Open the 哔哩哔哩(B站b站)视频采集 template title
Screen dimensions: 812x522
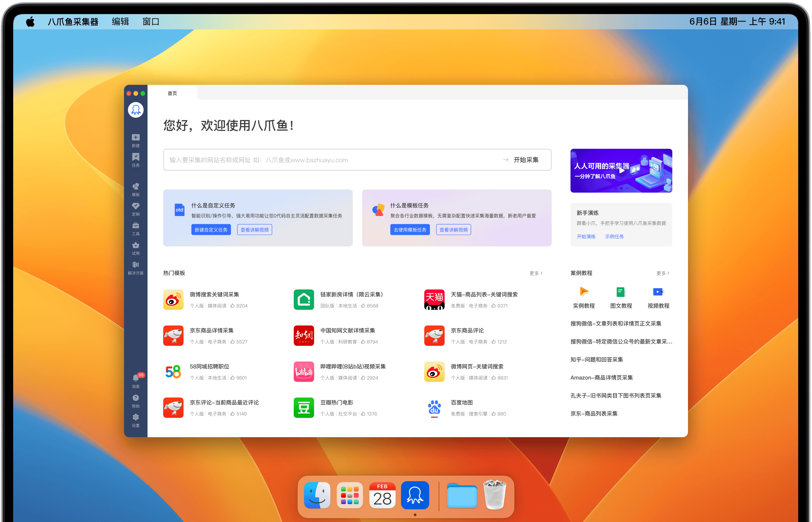(x=353, y=366)
